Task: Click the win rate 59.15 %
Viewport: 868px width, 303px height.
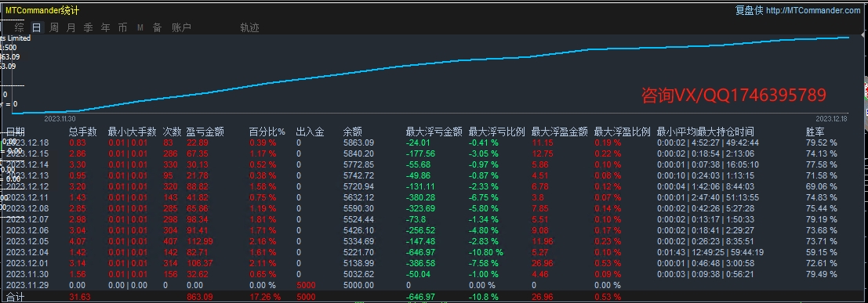Action: [x=822, y=252]
